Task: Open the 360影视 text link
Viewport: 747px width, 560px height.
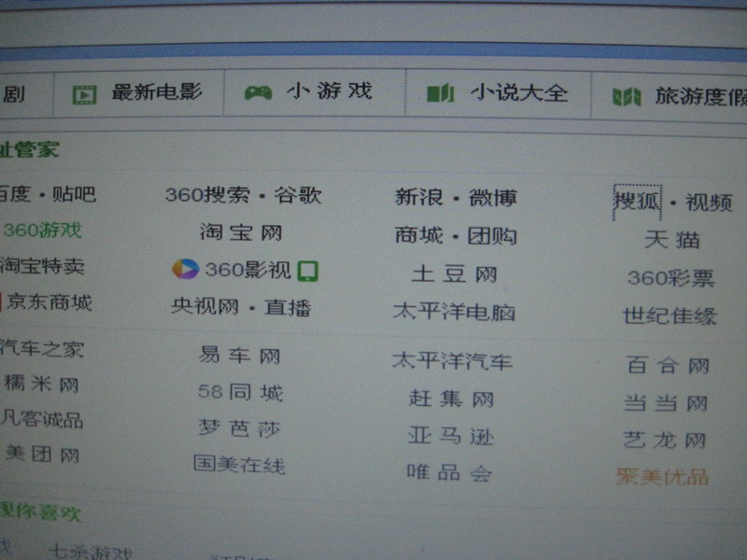Action: tap(247, 270)
